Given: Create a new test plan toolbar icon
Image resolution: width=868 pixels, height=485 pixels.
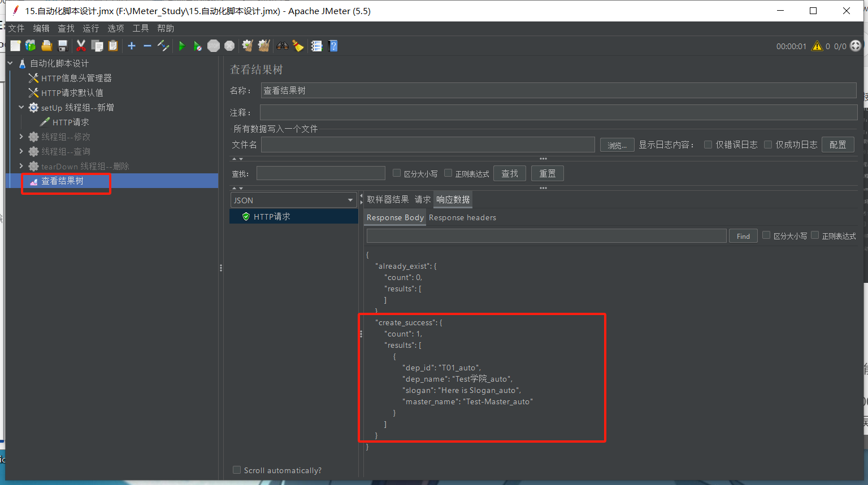Looking at the screenshot, I should pos(15,46).
